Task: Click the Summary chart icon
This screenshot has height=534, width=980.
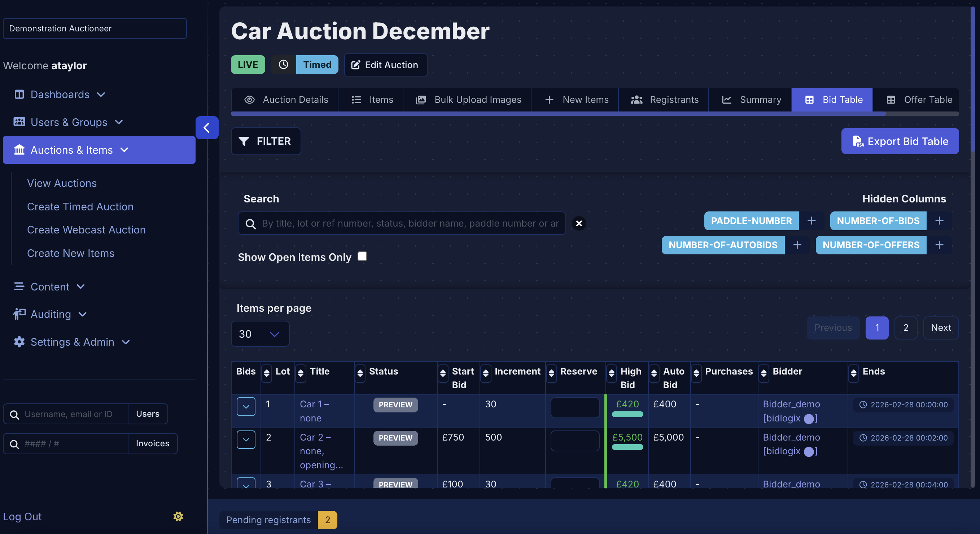Action: [x=727, y=100]
